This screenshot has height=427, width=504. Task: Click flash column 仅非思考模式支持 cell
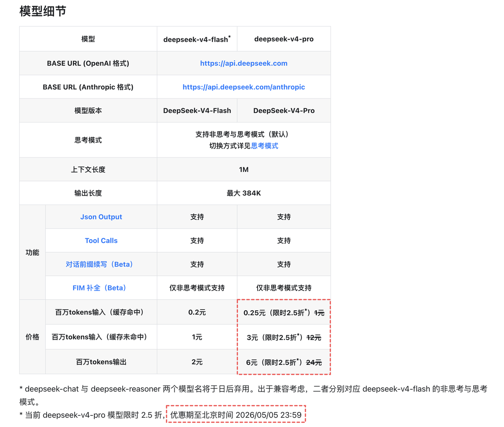[197, 288]
